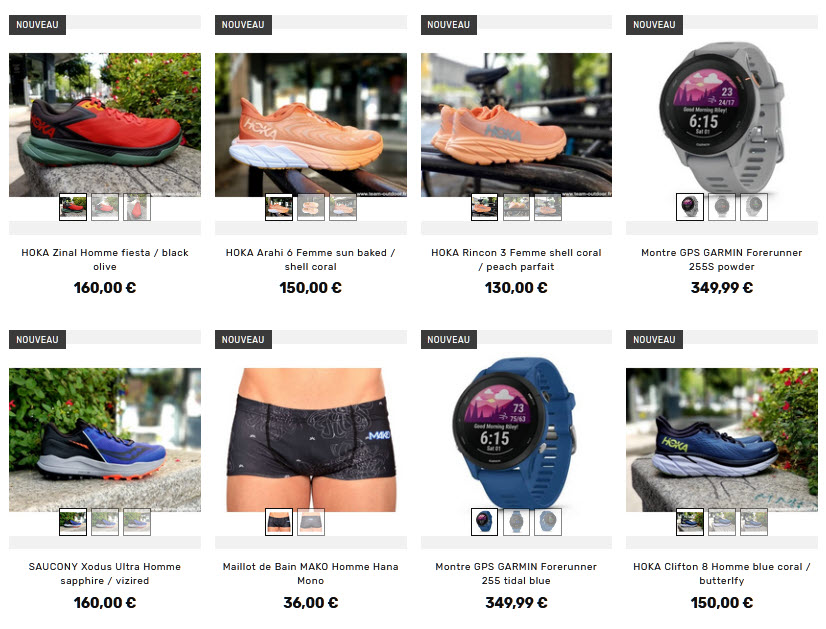Open HOKA Clifton 8 Homme blue coral link
The image size is (826, 629).
(722, 573)
